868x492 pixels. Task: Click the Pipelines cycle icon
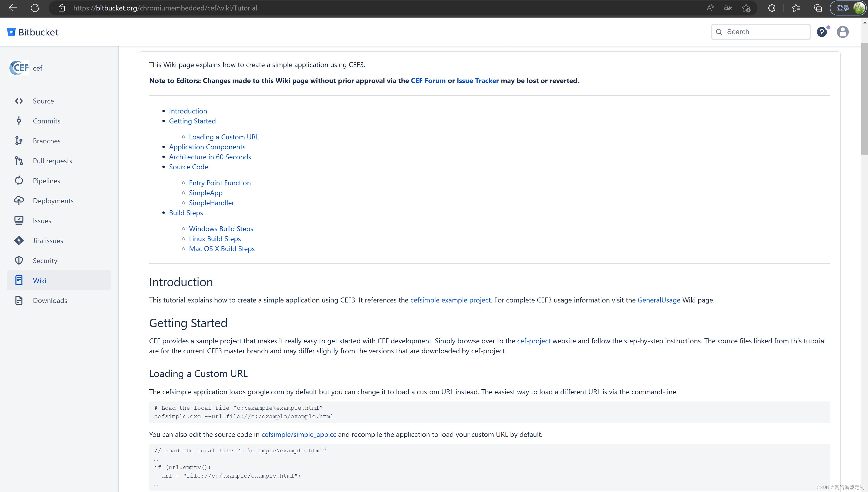[x=19, y=181]
